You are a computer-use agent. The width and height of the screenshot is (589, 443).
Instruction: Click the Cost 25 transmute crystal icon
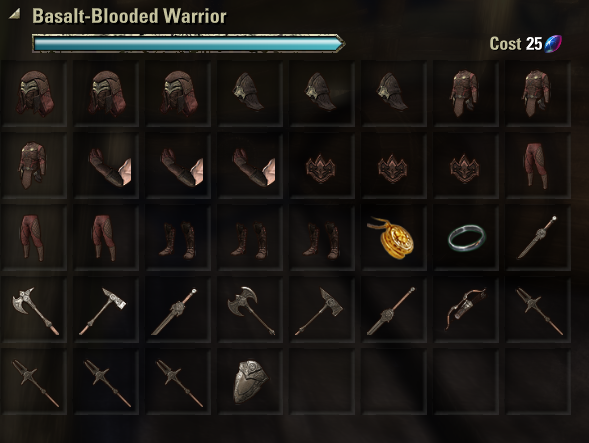coord(553,44)
